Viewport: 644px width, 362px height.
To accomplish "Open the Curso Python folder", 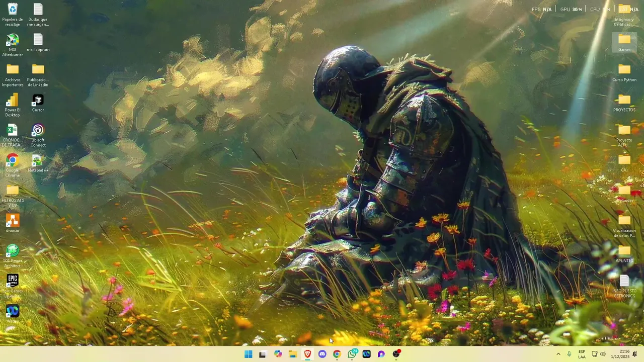I will pos(624,73).
